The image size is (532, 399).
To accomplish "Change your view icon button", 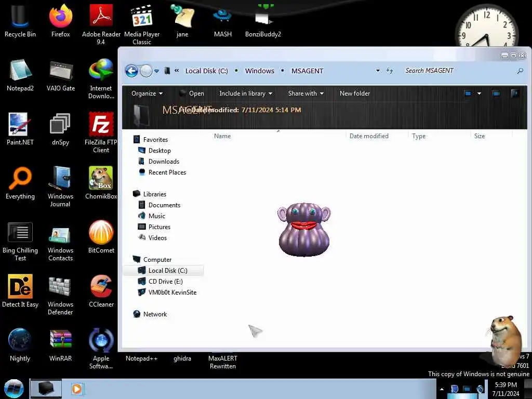I will [468, 94].
